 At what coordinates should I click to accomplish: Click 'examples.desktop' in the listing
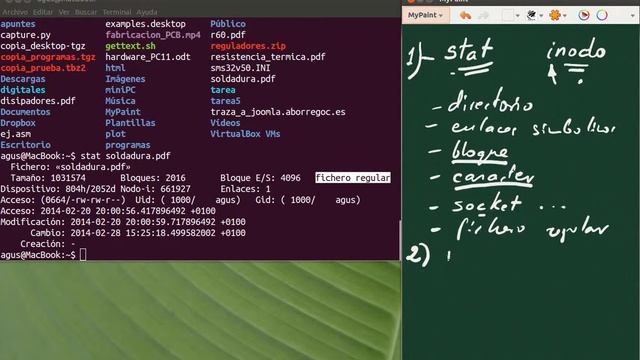[145, 24]
